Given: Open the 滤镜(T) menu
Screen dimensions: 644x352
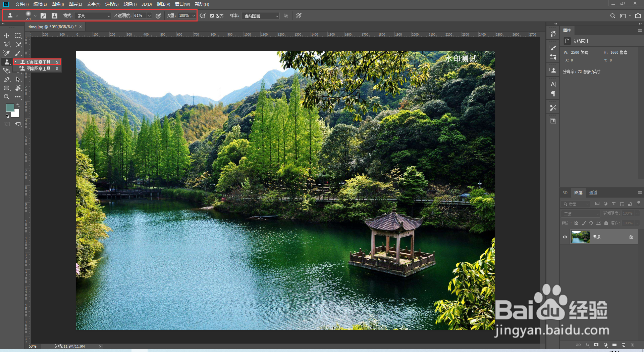Looking at the screenshot, I should 130,4.
